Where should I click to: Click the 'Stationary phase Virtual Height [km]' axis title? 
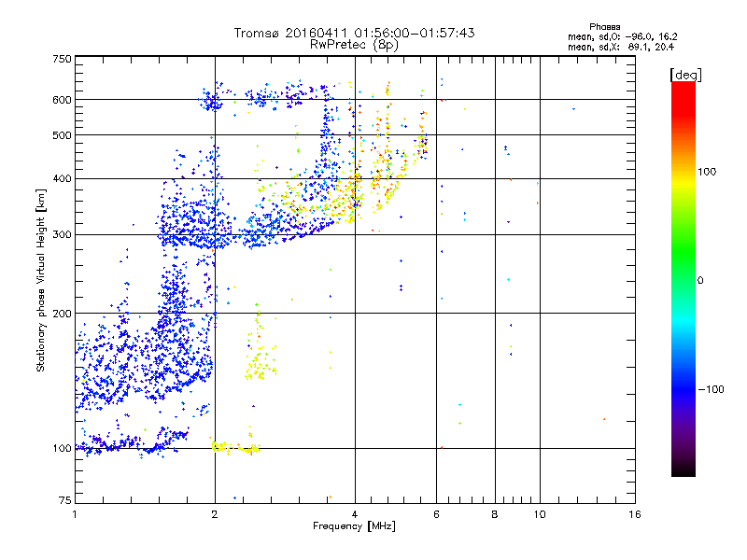[41, 281]
